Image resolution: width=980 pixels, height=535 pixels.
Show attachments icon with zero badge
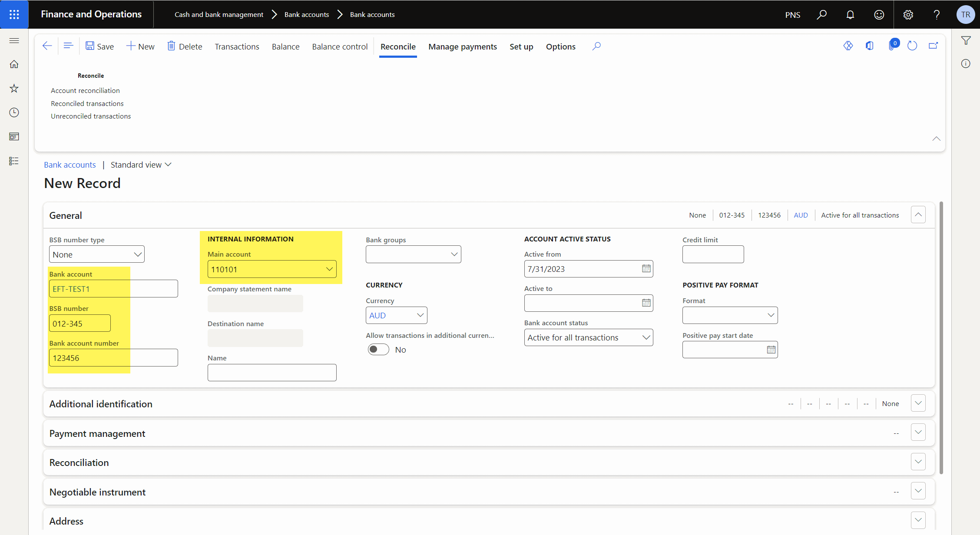(x=893, y=45)
